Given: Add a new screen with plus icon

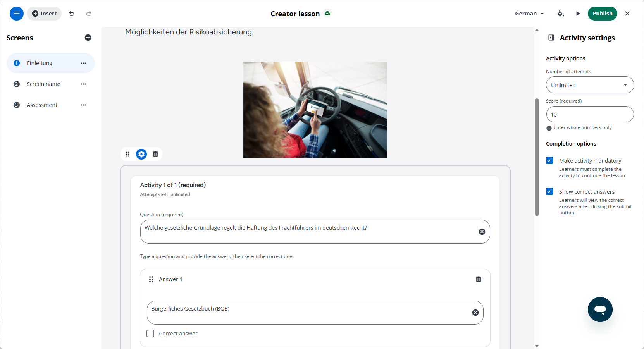Looking at the screenshot, I should click(x=88, y=38).
